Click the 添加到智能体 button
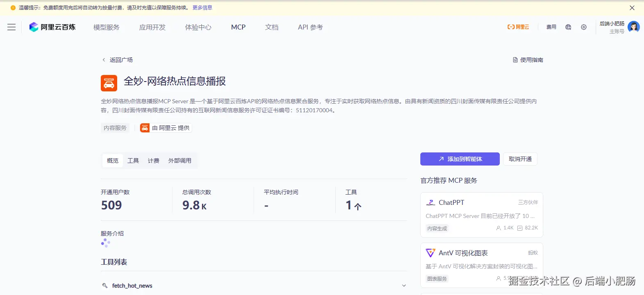This screenshot has width=644, height=295. point(460,159)
